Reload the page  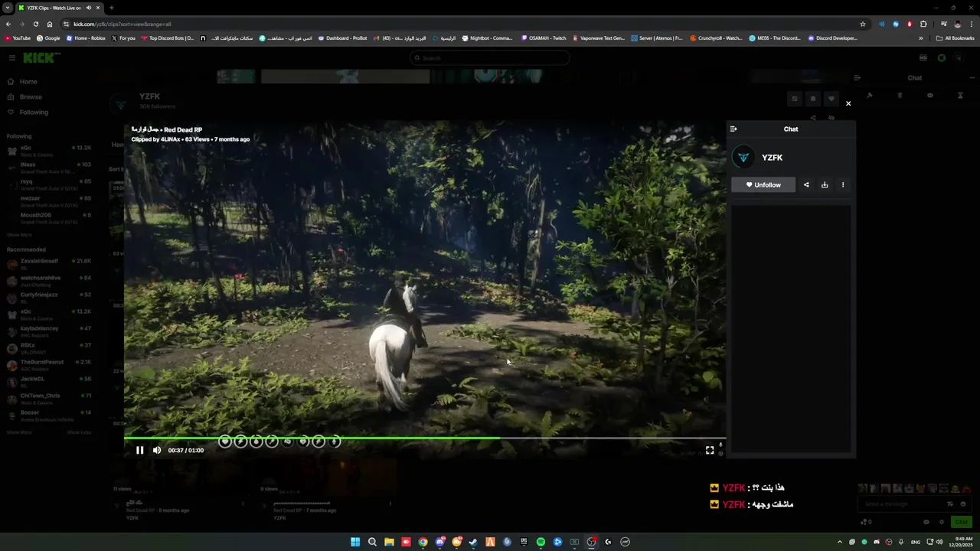(x=35, y=24)
